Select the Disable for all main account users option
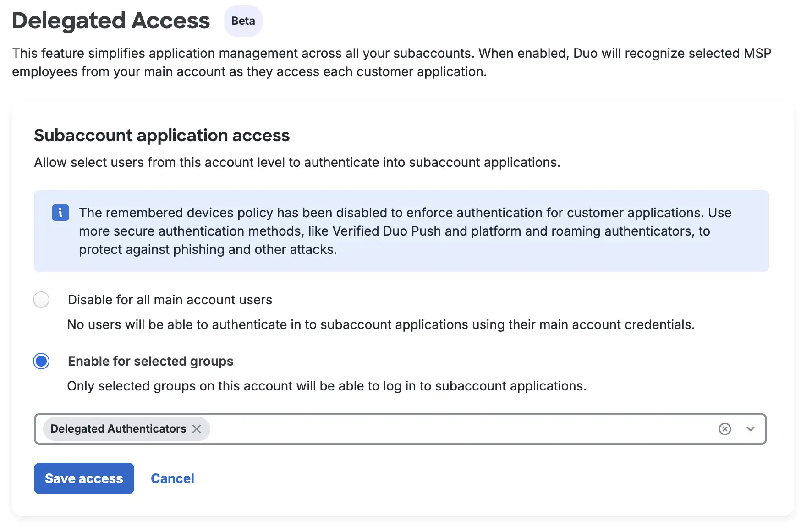Image resolution: width=812 pixels, height=527 pixels. coord(41,300)
